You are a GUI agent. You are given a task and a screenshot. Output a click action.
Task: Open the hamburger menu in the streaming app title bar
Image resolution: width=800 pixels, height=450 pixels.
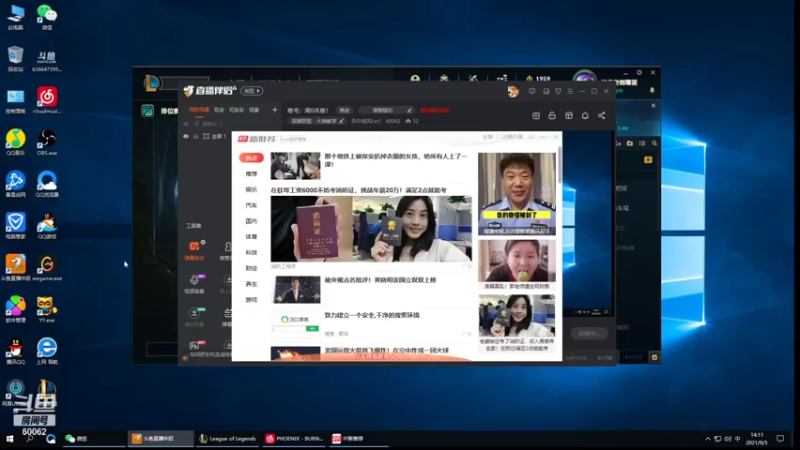[570, 91]
